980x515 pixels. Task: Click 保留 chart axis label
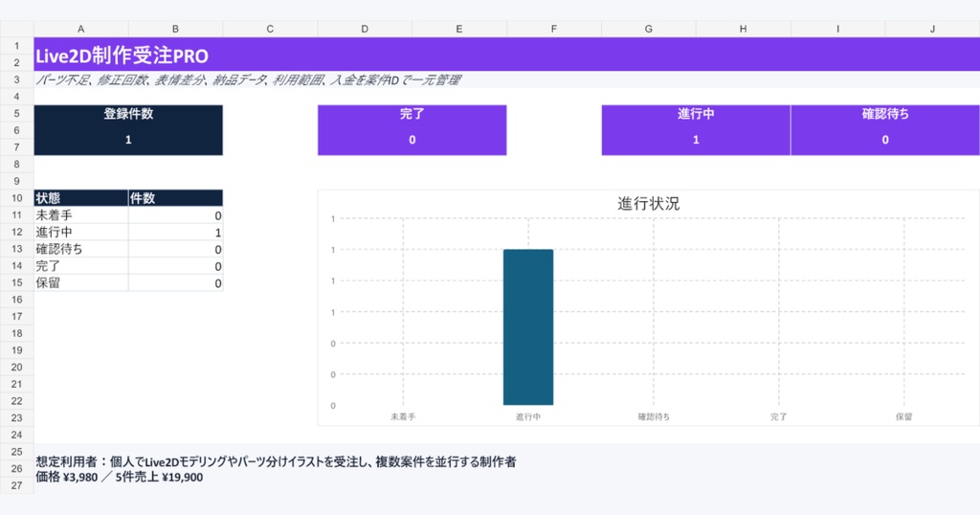click(903, 416)
